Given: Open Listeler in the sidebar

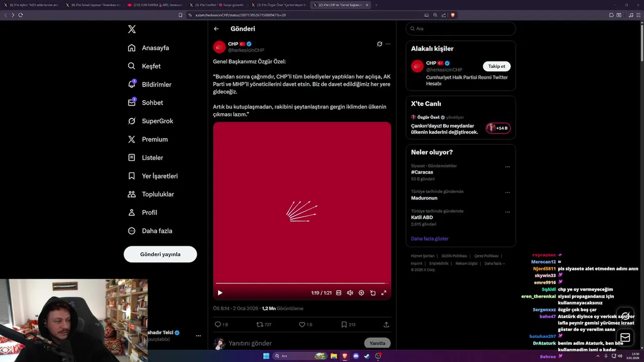Looking at the screenshot, I should click(145, 157).
